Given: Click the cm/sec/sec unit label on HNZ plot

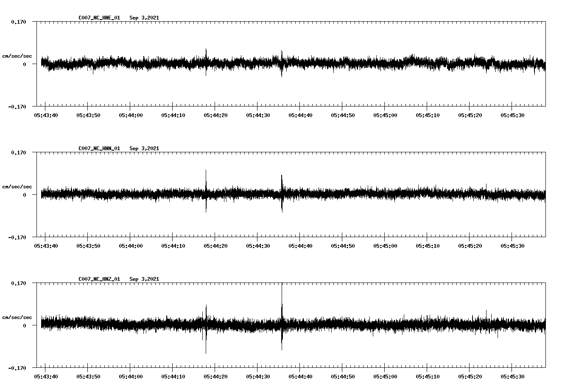Looking at the screenshot, I should coord(17,317).
